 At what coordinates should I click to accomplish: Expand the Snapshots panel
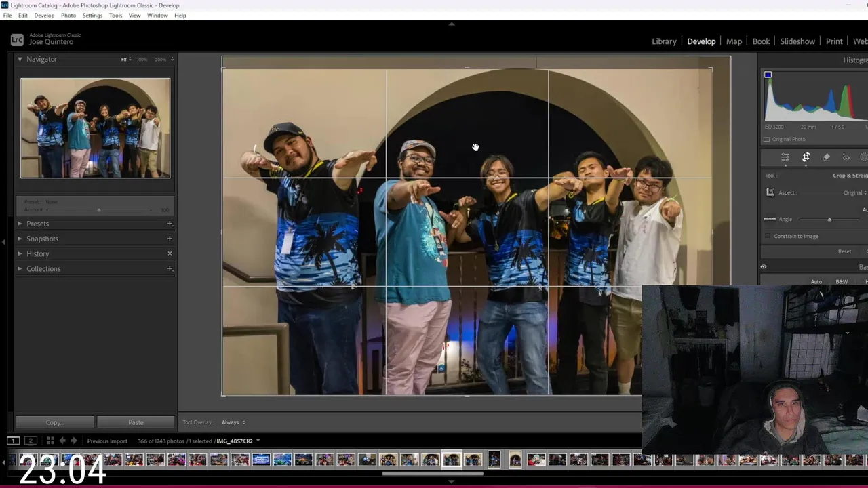click(x=20, y=239)
